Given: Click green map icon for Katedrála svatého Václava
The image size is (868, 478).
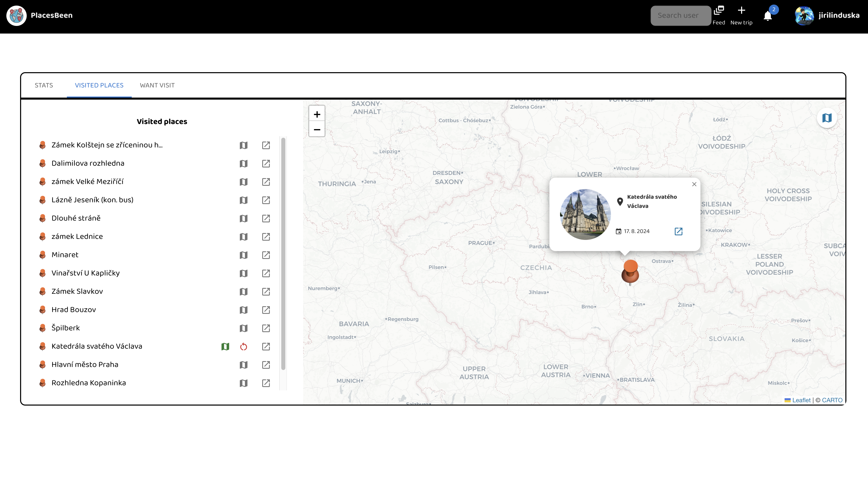Looking at the screenshot, I should (x=225, y=346).
